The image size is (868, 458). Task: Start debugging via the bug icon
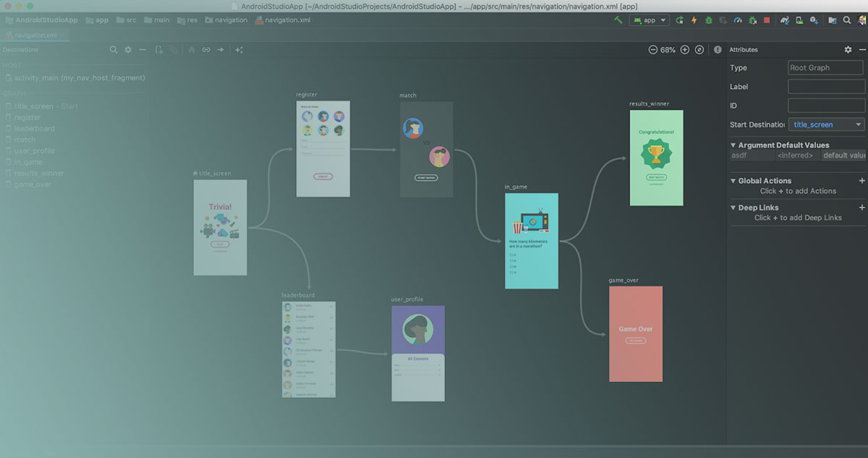tap(709, 20)
